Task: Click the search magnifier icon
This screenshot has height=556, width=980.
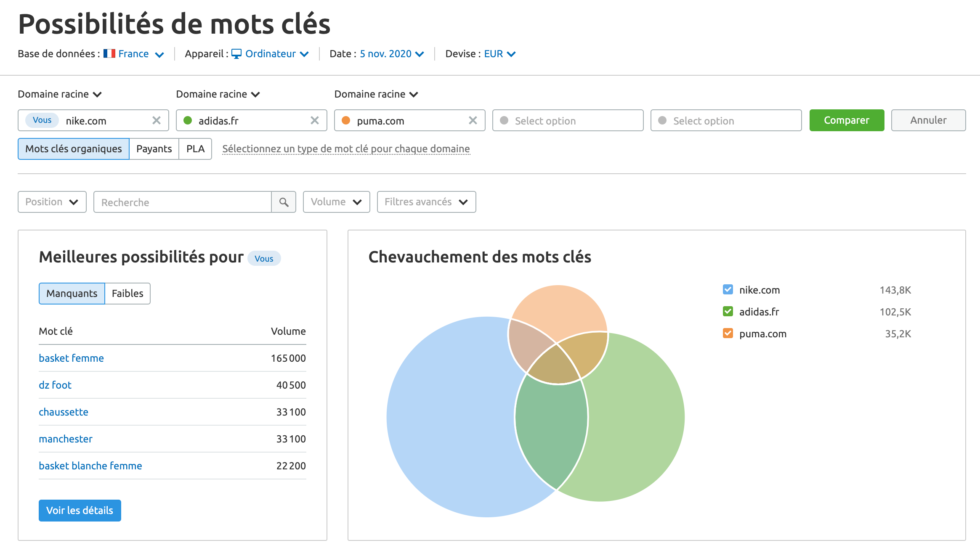Action: [284, 202]
